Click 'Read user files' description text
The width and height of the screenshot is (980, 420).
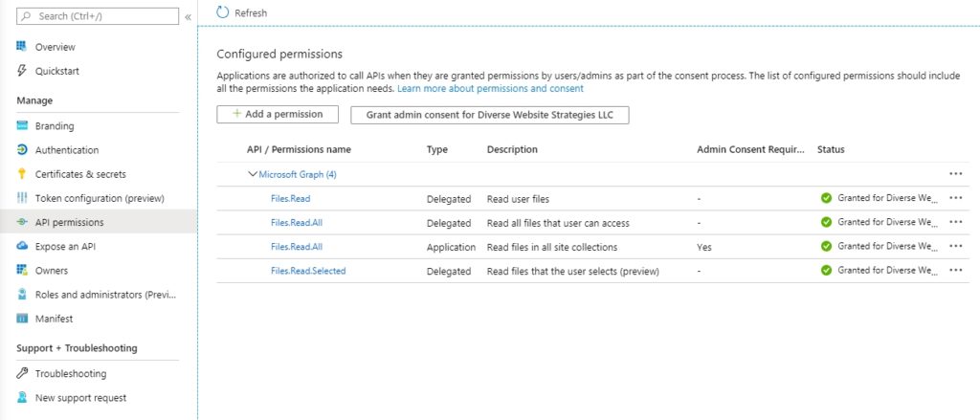pos(518,199)
